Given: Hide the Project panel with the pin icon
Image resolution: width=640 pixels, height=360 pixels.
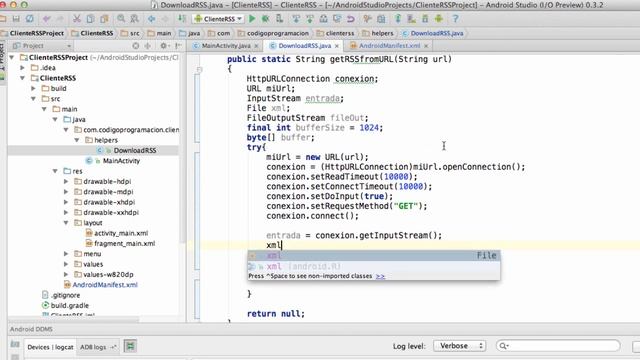Looking at the screenshot, I should tap(178, 46).
